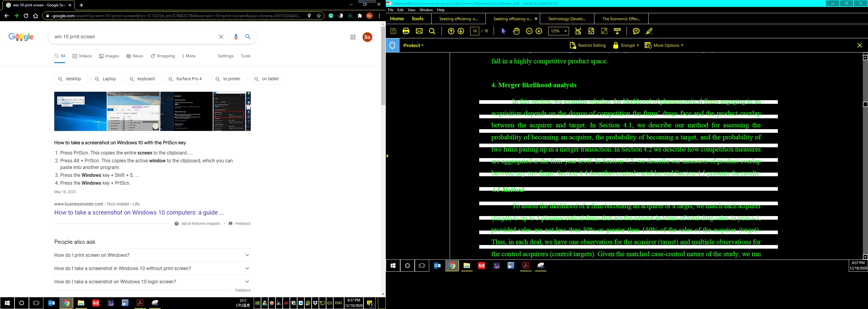The width and height of the screenshot is (868, 309).
Task: Choose the selection arrow tool in Acrobat
Action: 503,31
